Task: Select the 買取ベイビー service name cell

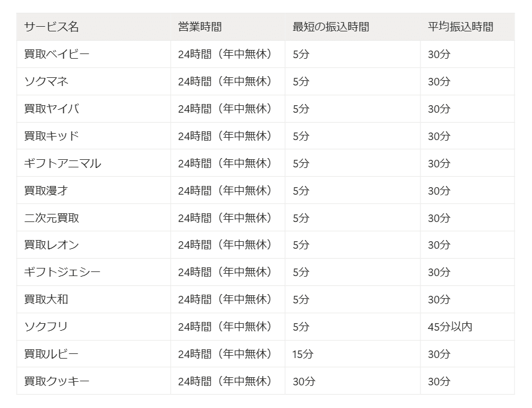Action: 56,54
